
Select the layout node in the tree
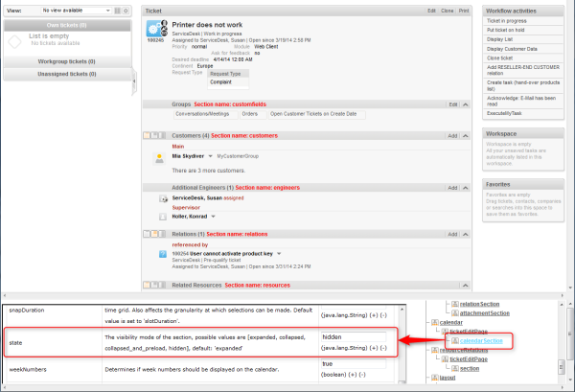pos(448,378)
